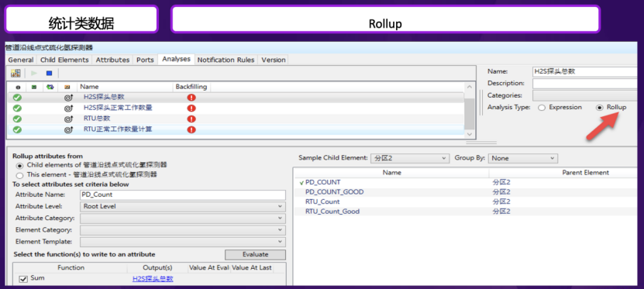Switch to the Version tab
The width and height of the screenshot is (644, 289).
[274, 60]
